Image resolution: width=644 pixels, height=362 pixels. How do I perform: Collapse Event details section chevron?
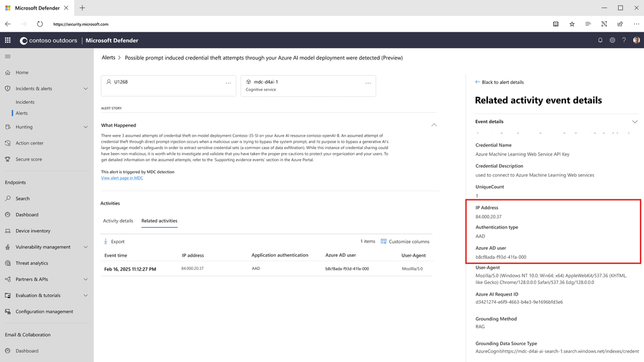[634, 121]
